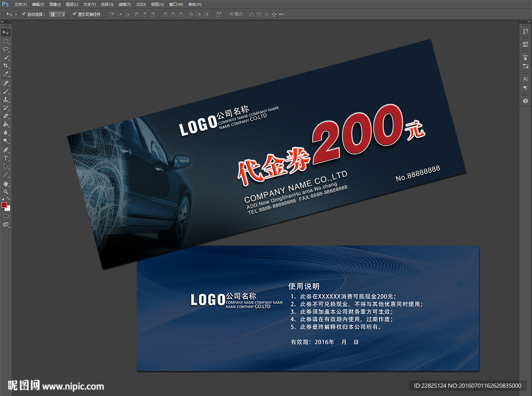Toggle the 自动选择 checkbox
532x396 pixels.
[x=24, y=14]
